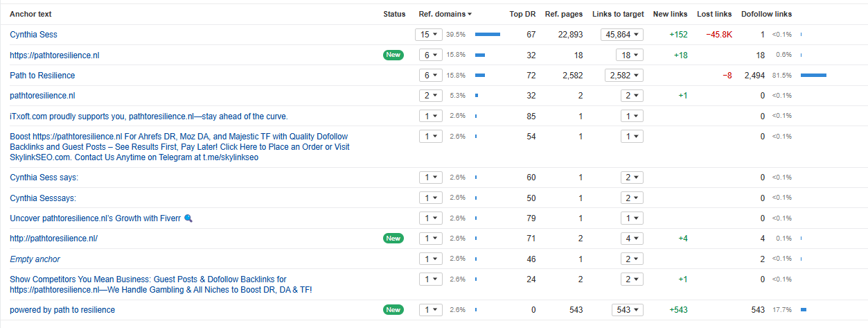Screen dimensions: 868x328
Task: Open the https://pathtoresilience.nl anchor link
Action: pos(55,55)
